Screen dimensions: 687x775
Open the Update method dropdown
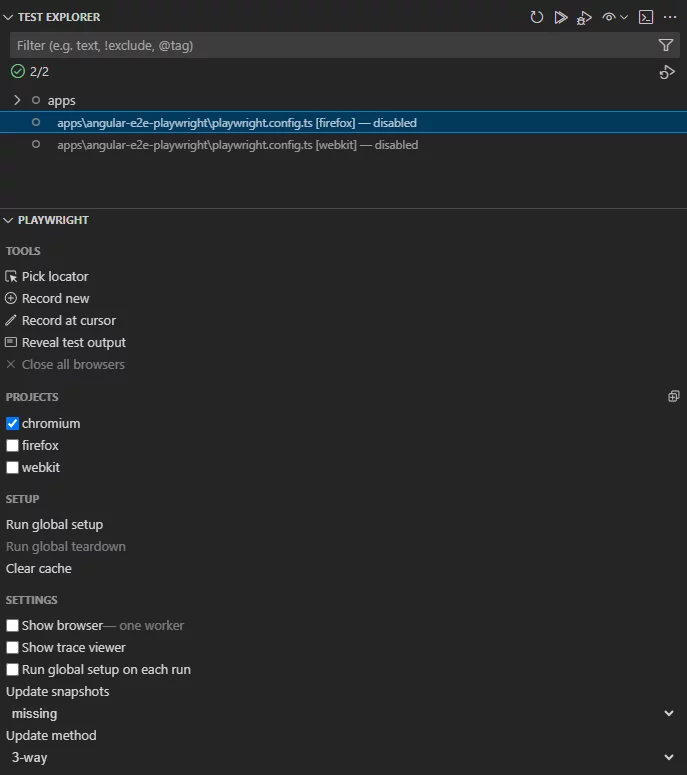tap(340, 757)
